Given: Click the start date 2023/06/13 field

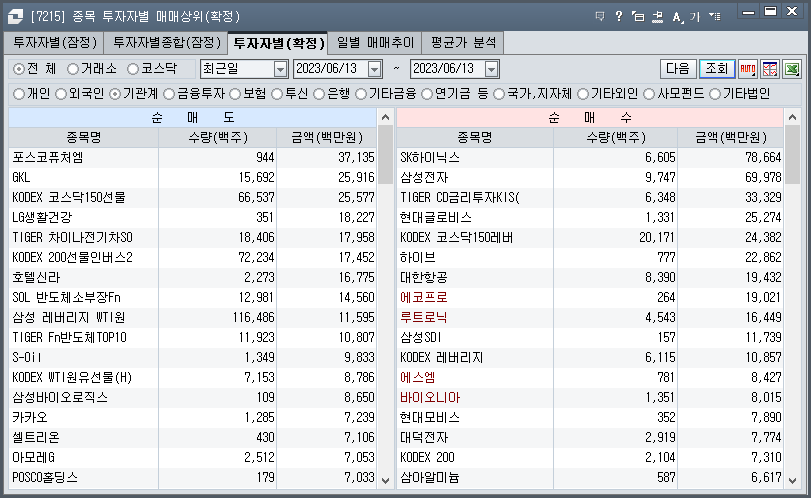Looking at the screenshot, I should click(331, 69).
